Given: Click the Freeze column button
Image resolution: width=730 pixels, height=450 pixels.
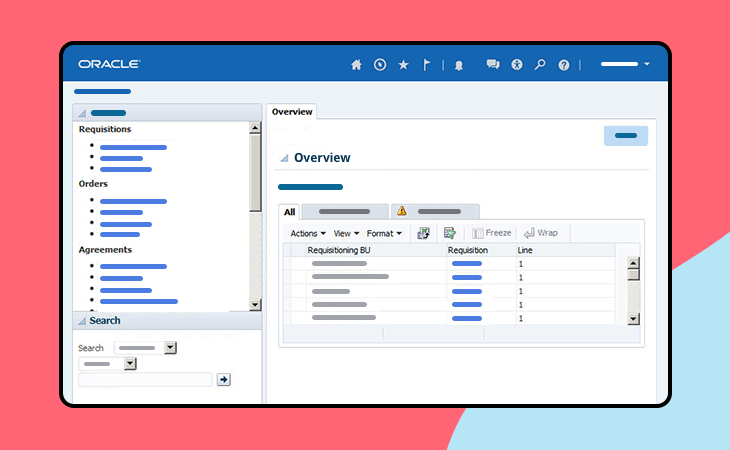Looking at the screenshot, I should point(492,233).
